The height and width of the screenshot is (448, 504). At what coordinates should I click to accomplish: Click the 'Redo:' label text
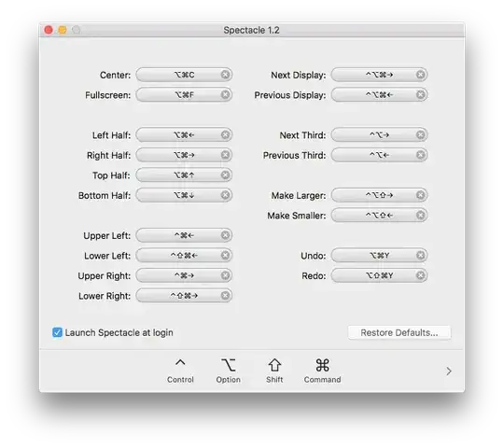pos(314,275)
